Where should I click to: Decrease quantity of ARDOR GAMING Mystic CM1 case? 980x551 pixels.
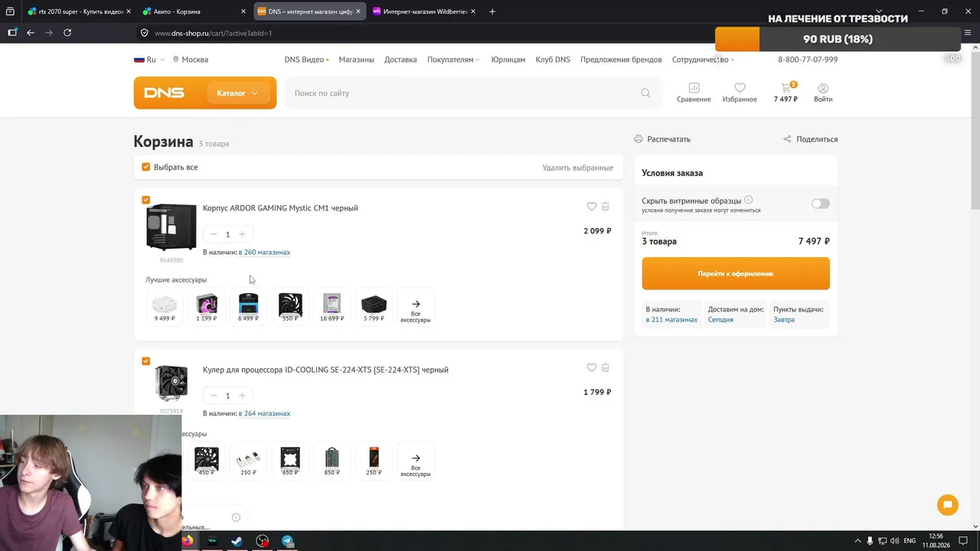[213, 234]
